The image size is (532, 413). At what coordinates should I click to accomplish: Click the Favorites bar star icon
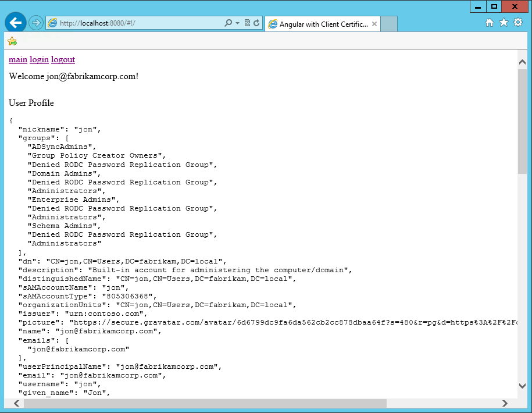pyautogui.click(x=12, y=41)
